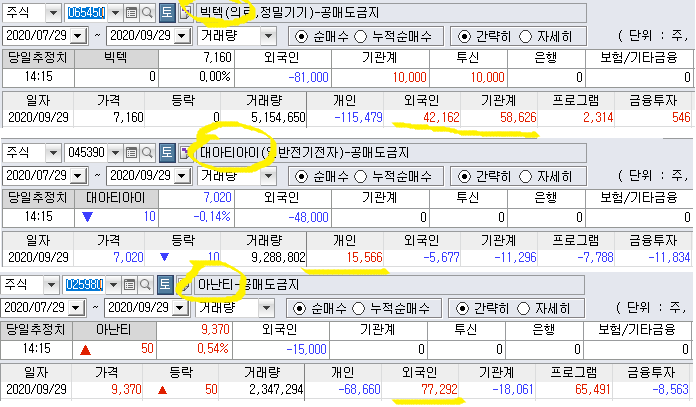The image size is (696, 407).
Task: Expand the stock code dropdown arrow in the 아난티 panel
Action: tap(113, 283)
